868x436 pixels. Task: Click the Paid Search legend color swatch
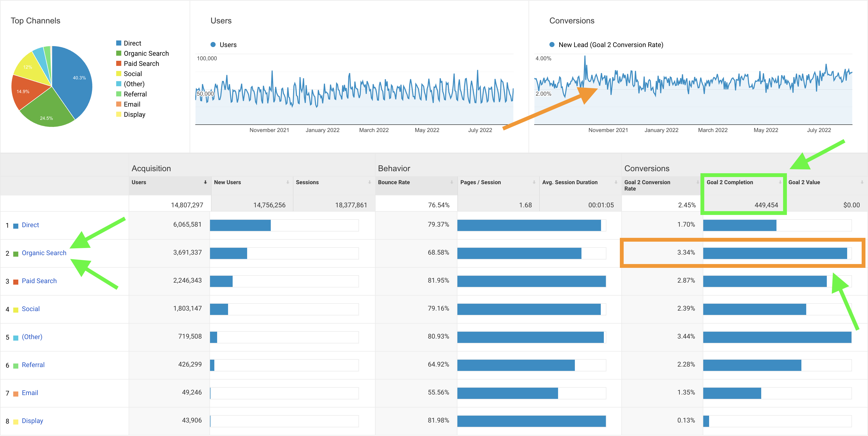119,63
